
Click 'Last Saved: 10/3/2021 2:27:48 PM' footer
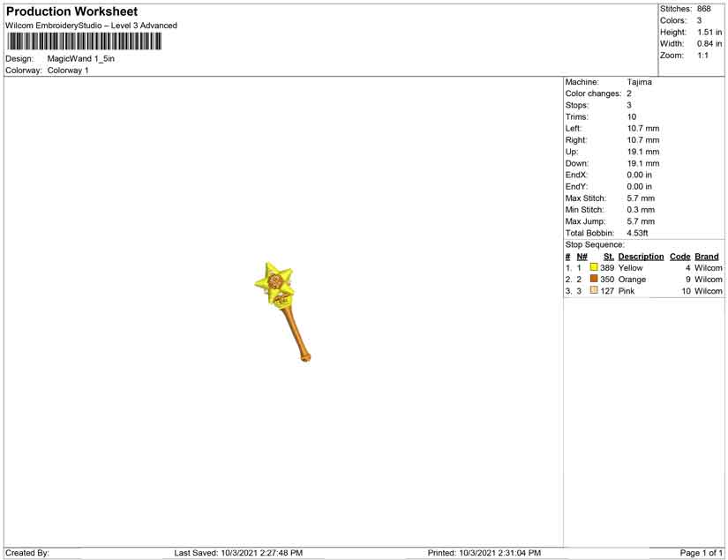(x=238, y=553)
